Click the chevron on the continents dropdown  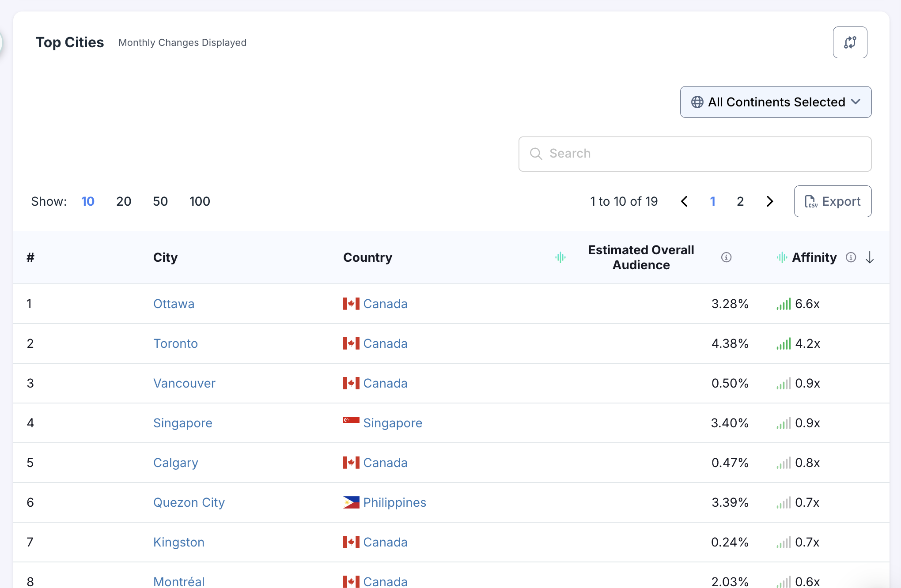856,102
